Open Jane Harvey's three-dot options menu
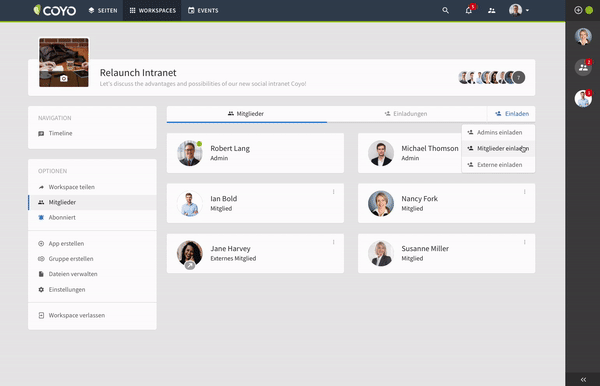600x386 pixels. pos(334,242)
